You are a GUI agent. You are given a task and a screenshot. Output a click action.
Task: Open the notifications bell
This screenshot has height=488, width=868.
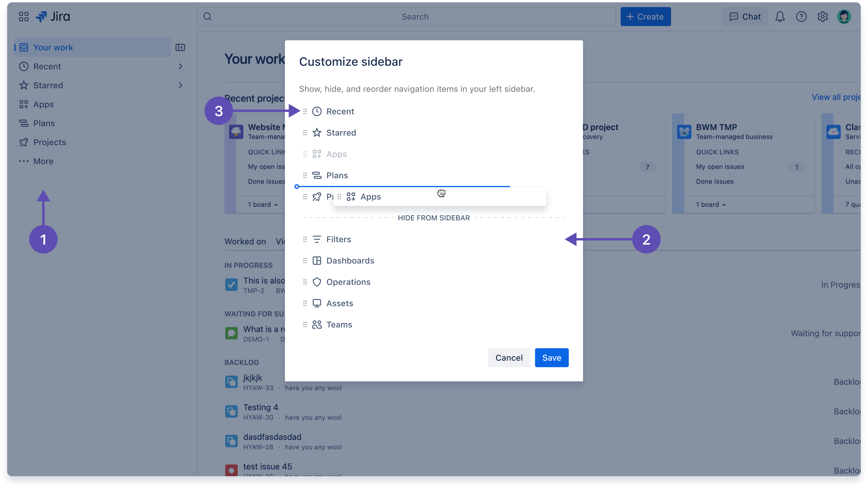coord(780,16)
